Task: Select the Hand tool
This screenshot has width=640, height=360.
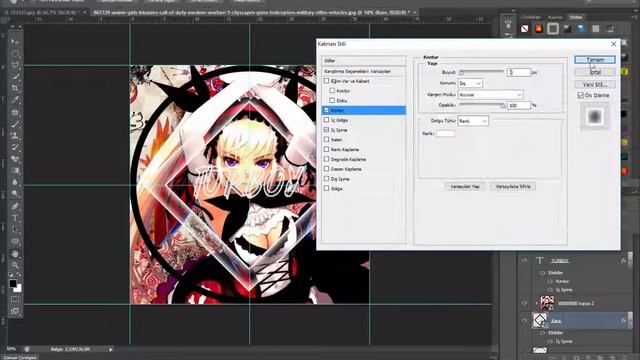Action: coord(15,254)
